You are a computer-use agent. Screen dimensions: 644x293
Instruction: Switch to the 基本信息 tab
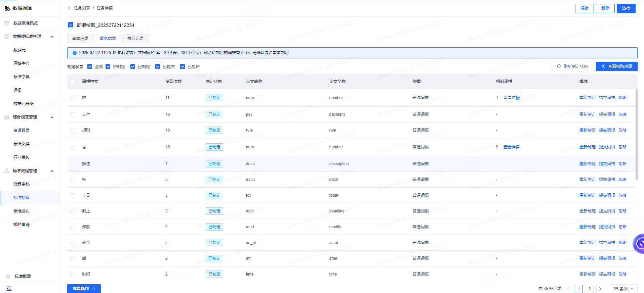80,39
